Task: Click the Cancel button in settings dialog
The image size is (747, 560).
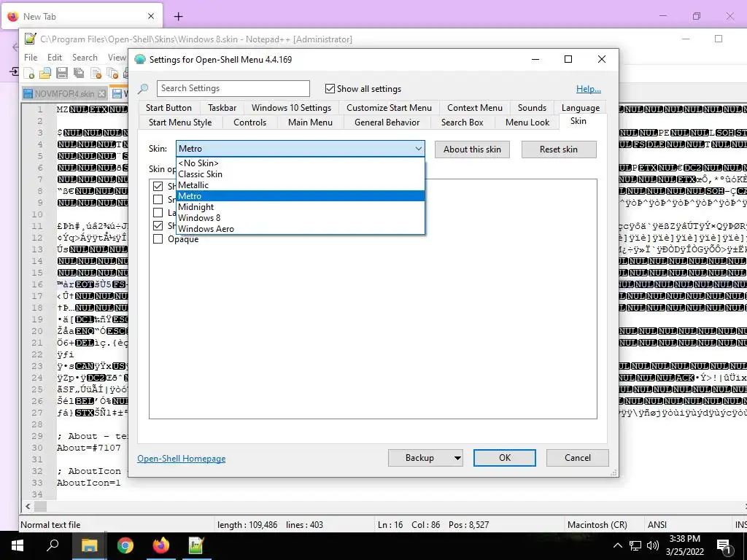Action: coord(578,458)
